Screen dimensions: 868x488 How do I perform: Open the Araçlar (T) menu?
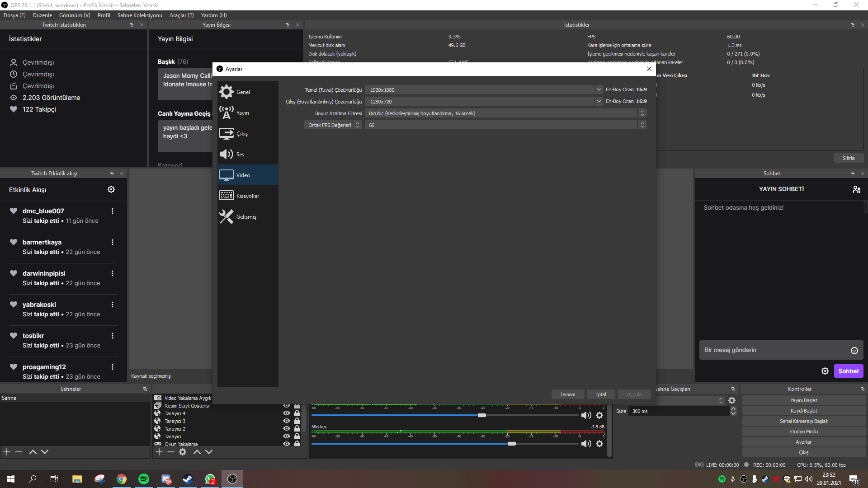click(181, 15)
